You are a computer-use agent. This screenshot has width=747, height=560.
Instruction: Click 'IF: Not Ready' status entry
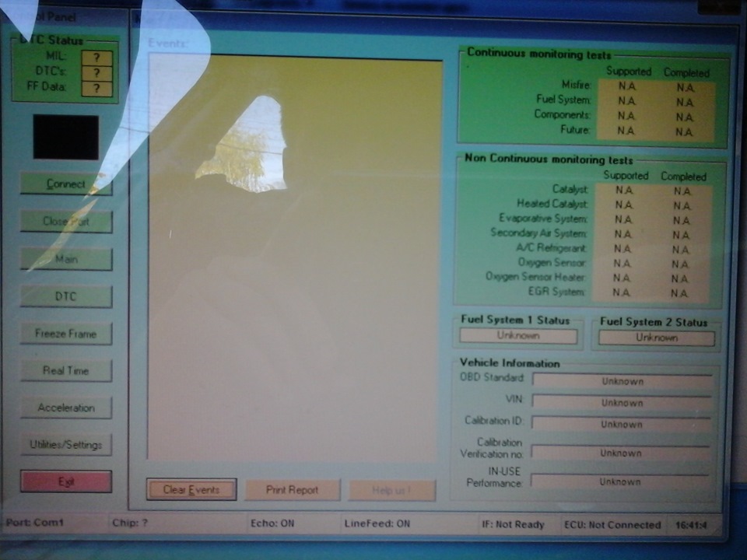[x=513, y=525]
